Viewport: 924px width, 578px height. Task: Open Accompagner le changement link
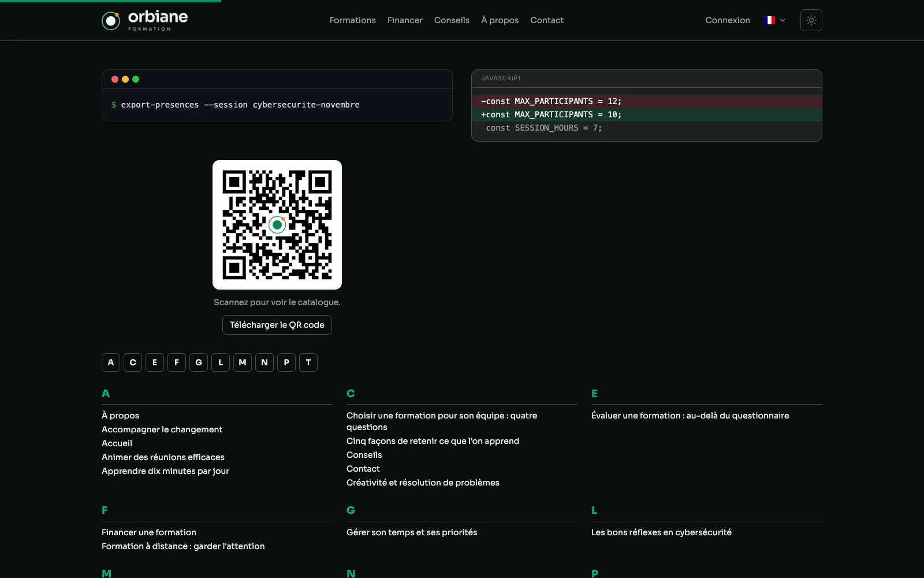[x=162, y=429]
